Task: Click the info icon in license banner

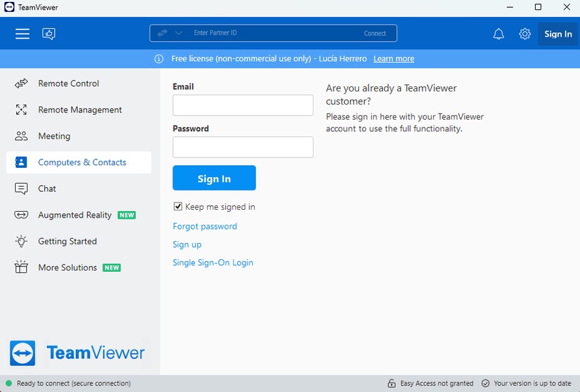Action: [159, 59]
